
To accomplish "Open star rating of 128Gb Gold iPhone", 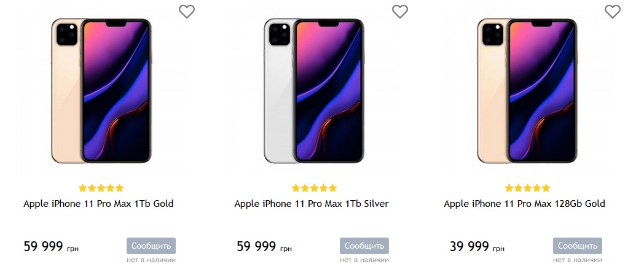I will 527,188.
